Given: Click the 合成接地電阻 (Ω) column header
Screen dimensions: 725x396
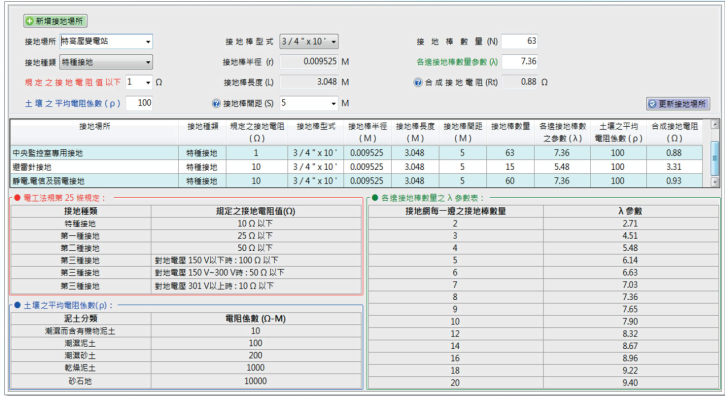Looking at the screenshot, I should click(x=675, y=132).
